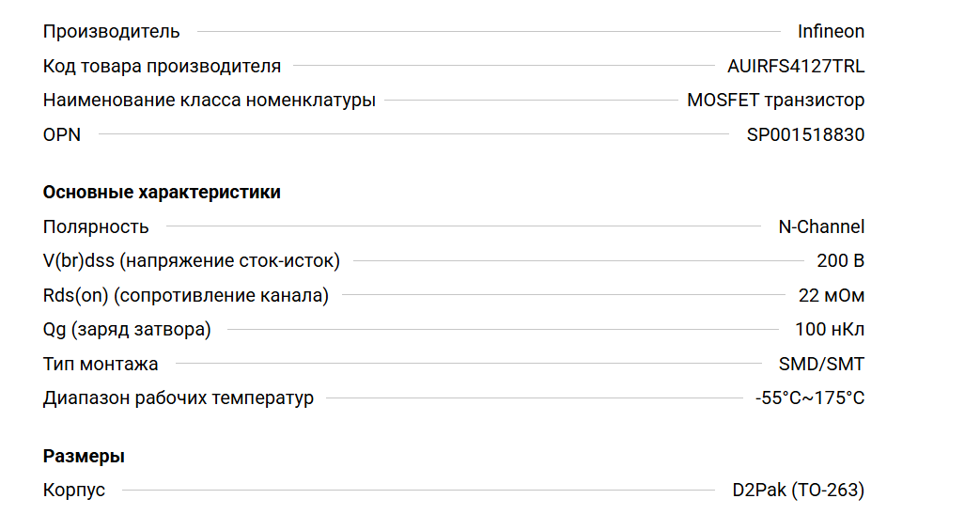Click the 22 мОм resistance value

[831, 295]
